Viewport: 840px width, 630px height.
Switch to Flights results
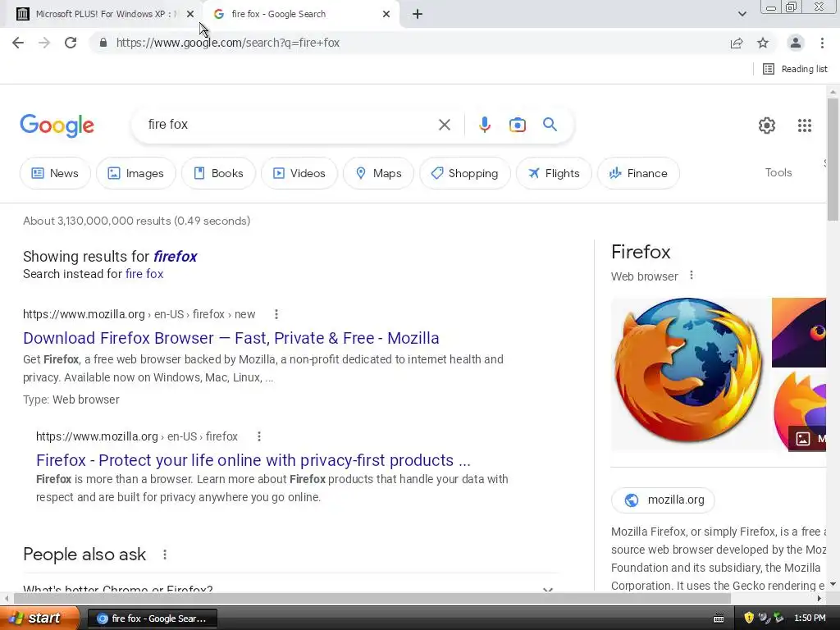pos(554,173)
